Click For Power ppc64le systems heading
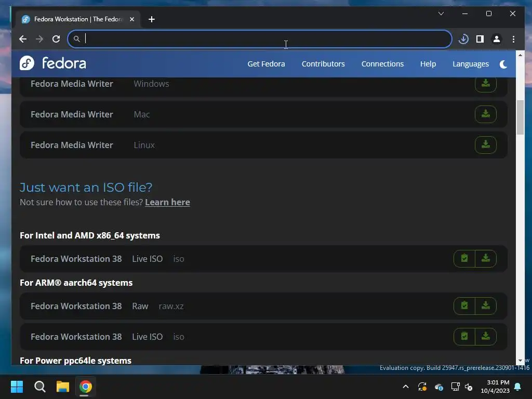 pos(75,361)
